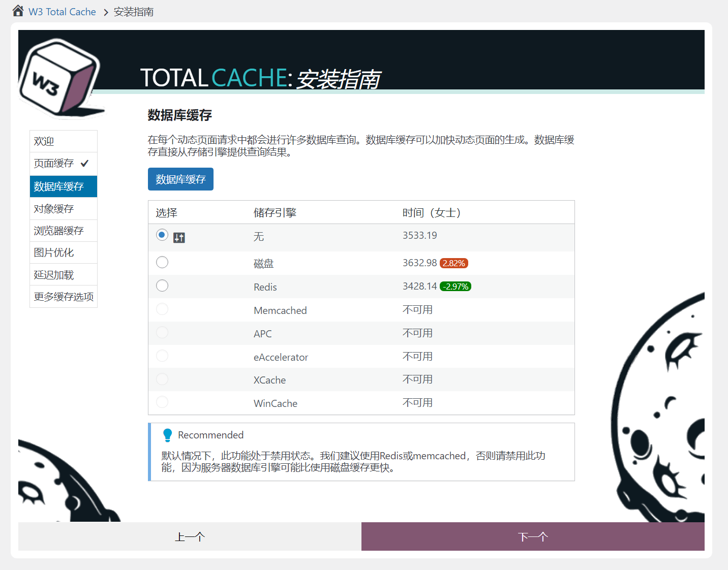Click the home icon in breadcrumb
The image size is (728, 570).
[18, 11]
